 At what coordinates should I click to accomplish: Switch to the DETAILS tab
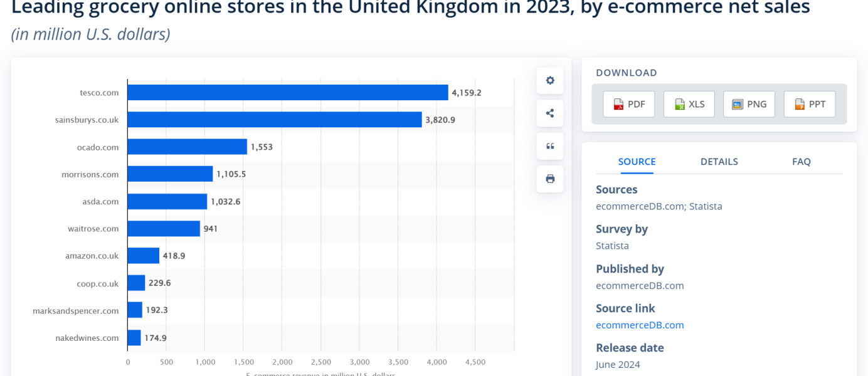click(719, 162)
